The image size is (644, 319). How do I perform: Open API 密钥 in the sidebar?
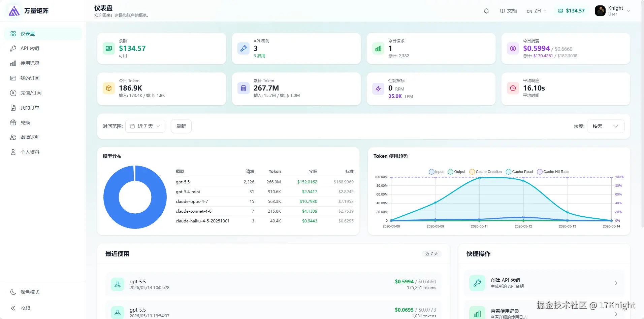tap(43, 48)
